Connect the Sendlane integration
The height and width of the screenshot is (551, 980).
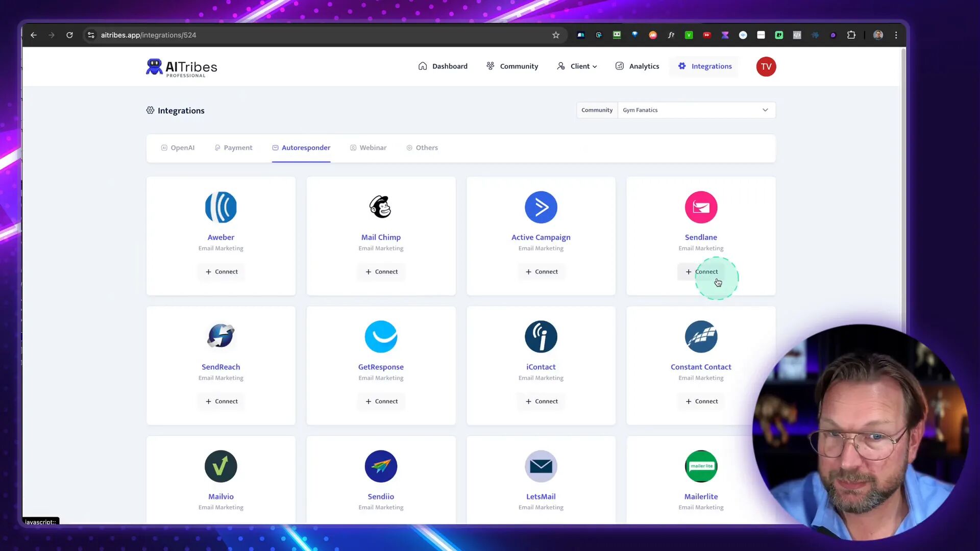[701, 272]
